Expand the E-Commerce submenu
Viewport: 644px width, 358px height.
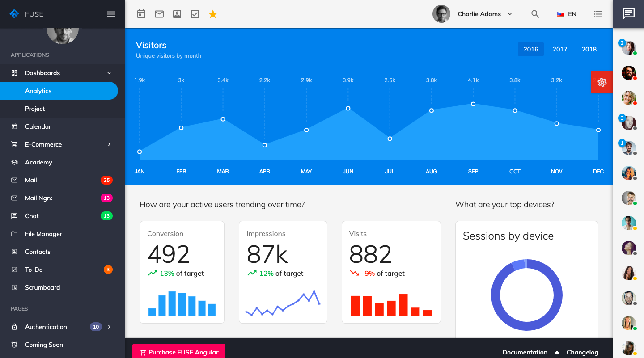pyautogui.click(x=63, y=144)
